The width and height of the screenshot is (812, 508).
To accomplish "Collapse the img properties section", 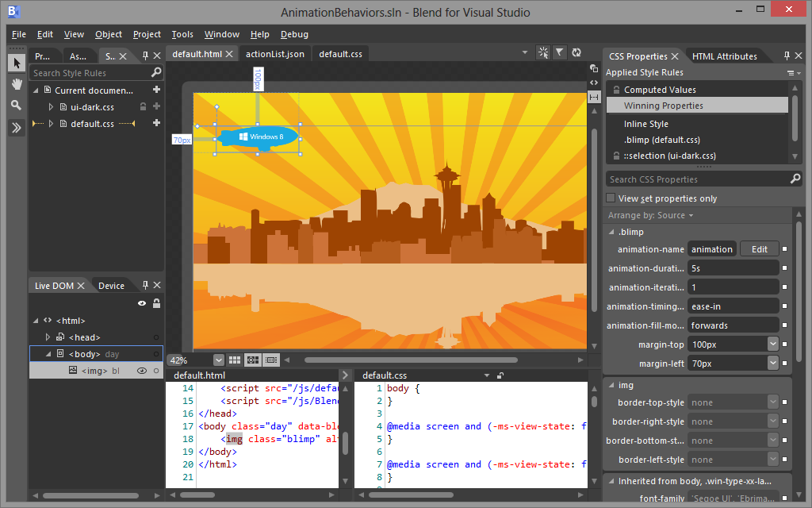I will point(611,385).
